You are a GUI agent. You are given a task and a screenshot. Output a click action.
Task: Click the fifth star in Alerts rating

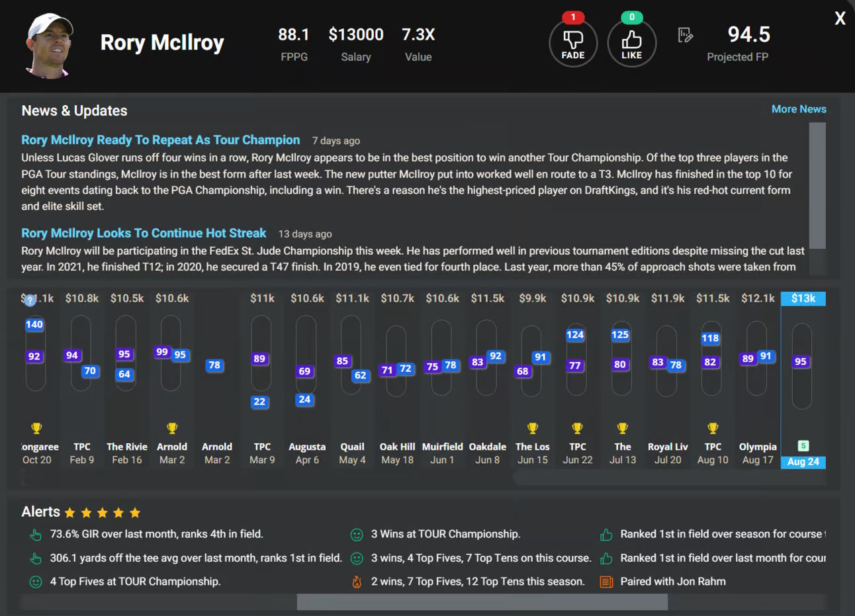135,513
